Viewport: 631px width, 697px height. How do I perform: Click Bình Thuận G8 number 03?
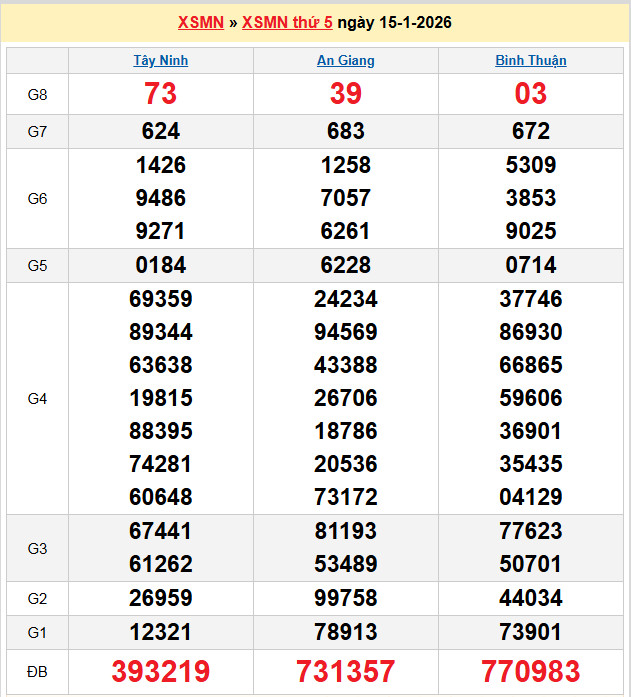coord(531,94)
